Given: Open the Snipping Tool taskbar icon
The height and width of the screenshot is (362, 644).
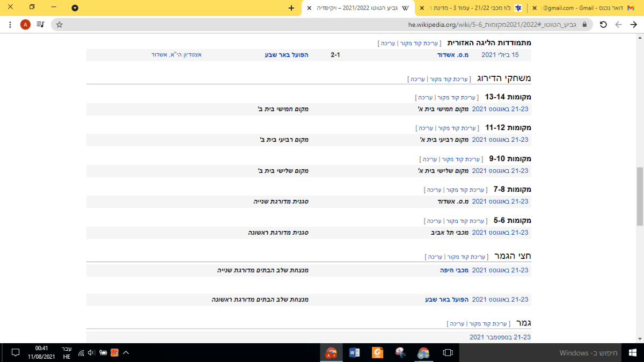Looking at the screenshot, I should [x=400, y=353].
